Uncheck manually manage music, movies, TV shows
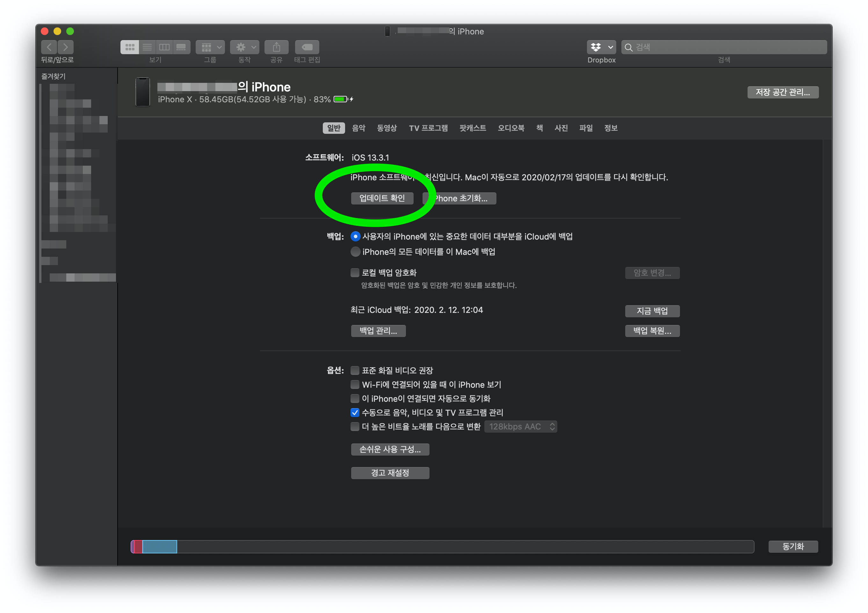868x613 pixels. pos(355,412)
